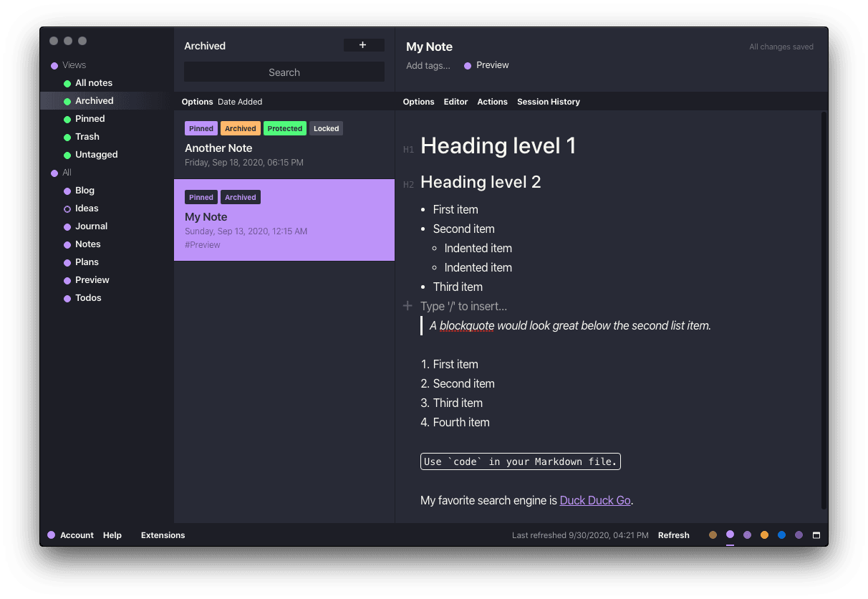Screen dimensions: 868x599
Task: Click the insert-block plus icon in the editor
Action: (x=408, y=306)
